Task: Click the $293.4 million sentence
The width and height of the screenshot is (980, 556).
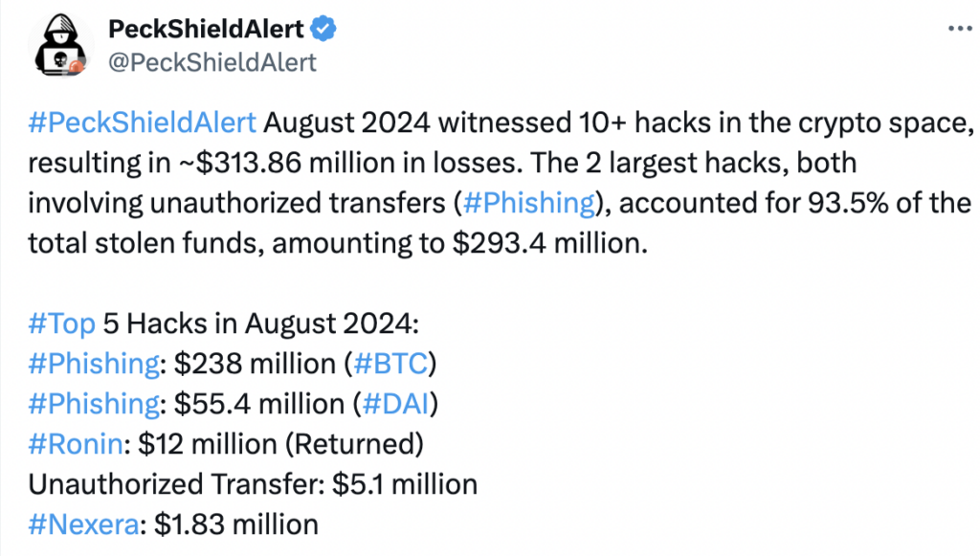Action: pos(338,243)
